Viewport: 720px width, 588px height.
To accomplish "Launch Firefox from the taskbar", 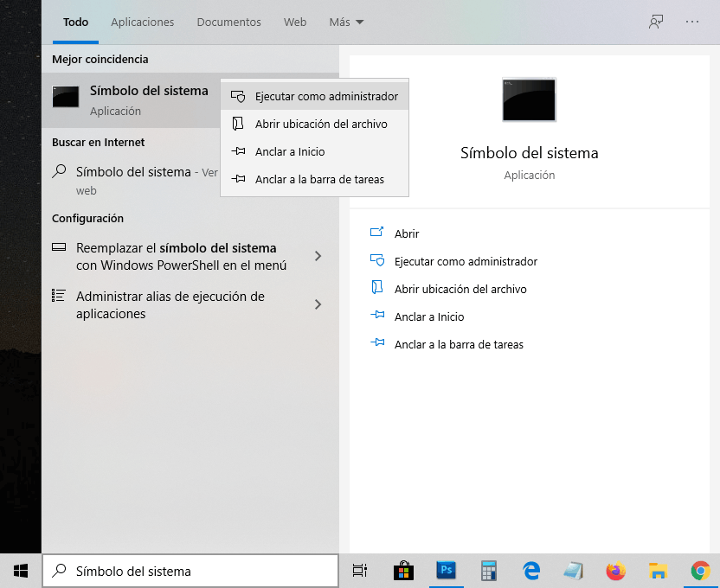I will point(616,571).
